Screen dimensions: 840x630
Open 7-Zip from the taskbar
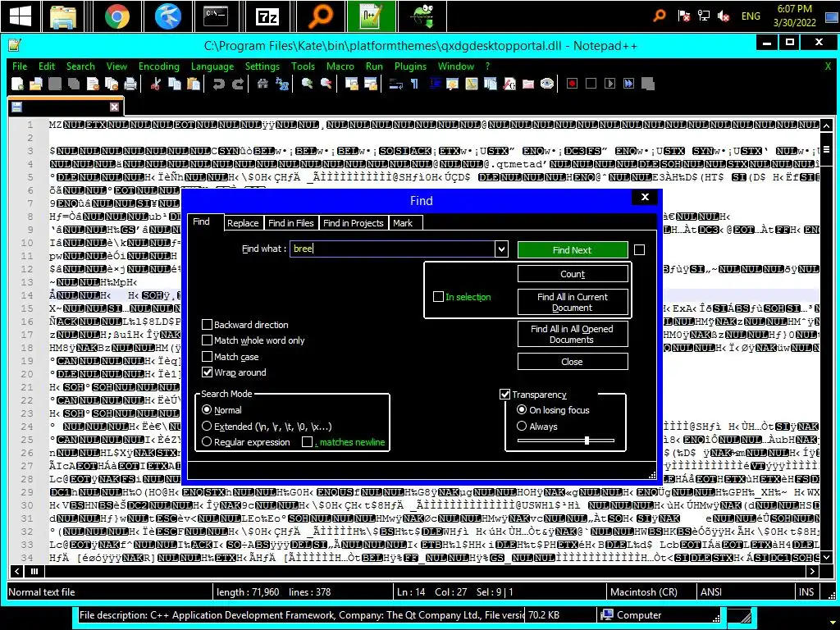267,16
